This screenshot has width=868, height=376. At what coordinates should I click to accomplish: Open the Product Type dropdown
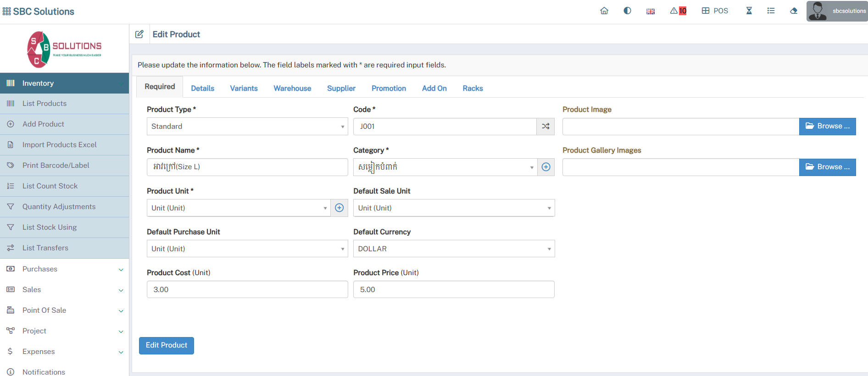click(247, 127)
